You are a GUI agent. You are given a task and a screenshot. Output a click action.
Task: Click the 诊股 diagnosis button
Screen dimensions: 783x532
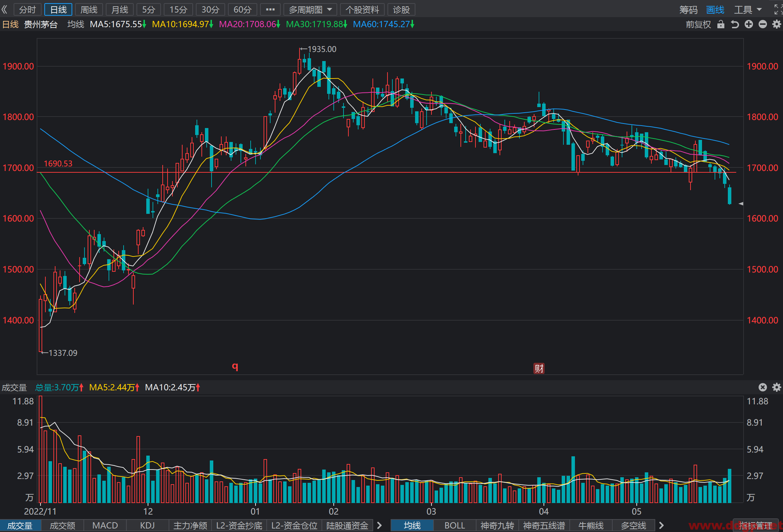pos(401,9)
